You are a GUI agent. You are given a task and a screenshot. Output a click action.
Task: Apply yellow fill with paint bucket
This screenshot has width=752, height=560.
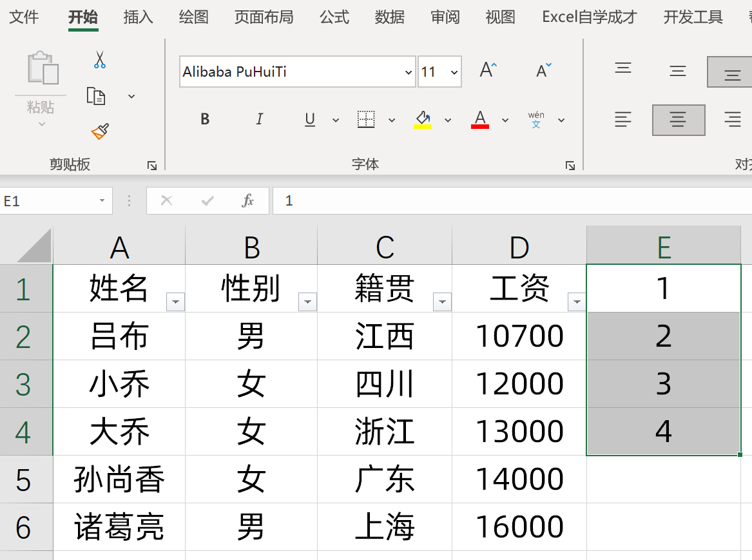tap(423, 119)
